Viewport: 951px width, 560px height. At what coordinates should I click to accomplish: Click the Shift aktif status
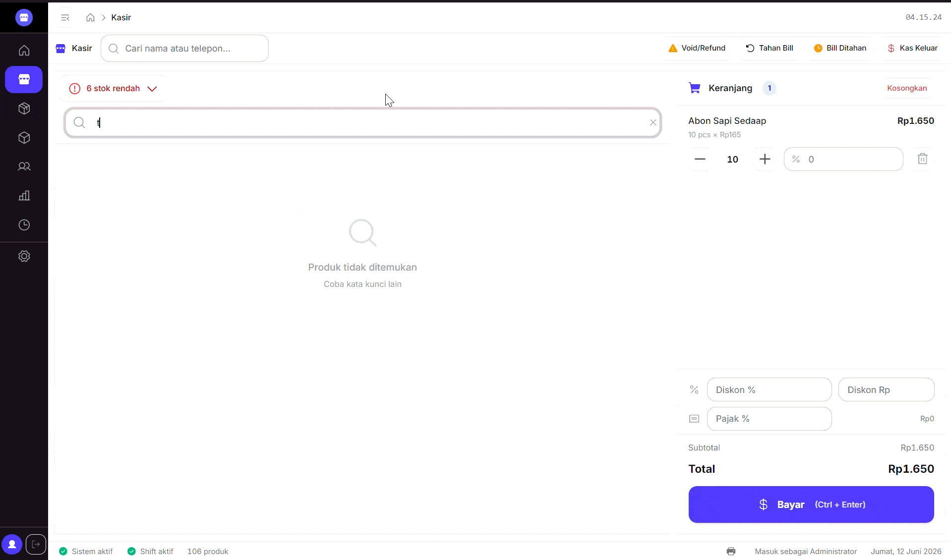[150, 551]
